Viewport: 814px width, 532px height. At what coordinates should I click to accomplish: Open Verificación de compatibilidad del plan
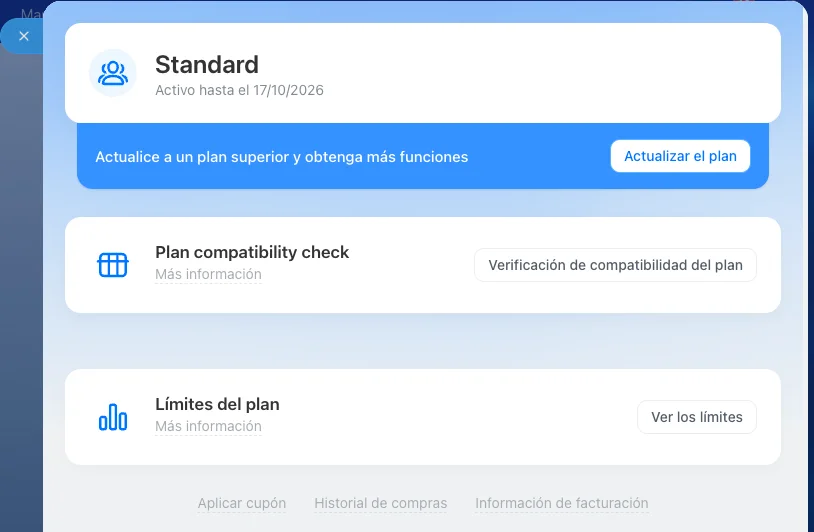point(615,265)
